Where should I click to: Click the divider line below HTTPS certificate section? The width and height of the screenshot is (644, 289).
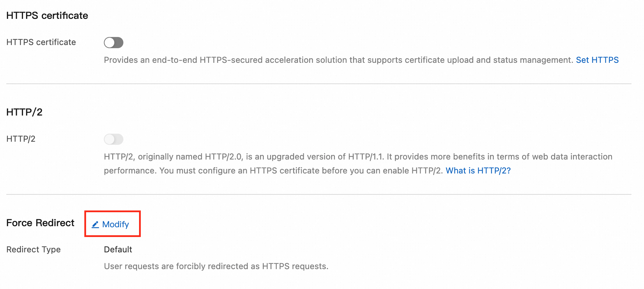coord(319,84)
